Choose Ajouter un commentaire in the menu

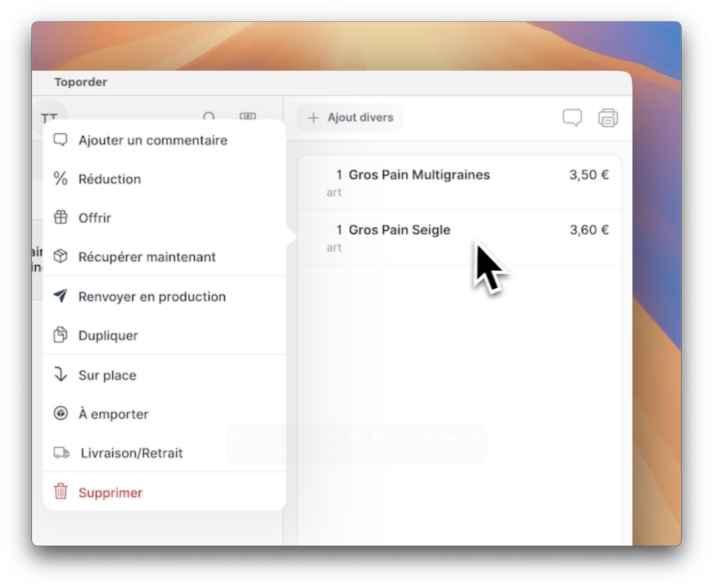click(152, 141)
